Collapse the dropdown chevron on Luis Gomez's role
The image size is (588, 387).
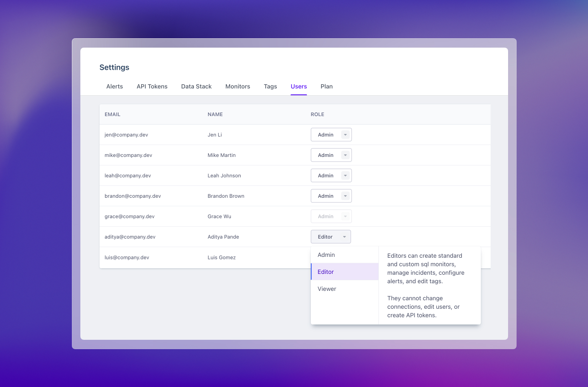point(345,257)
